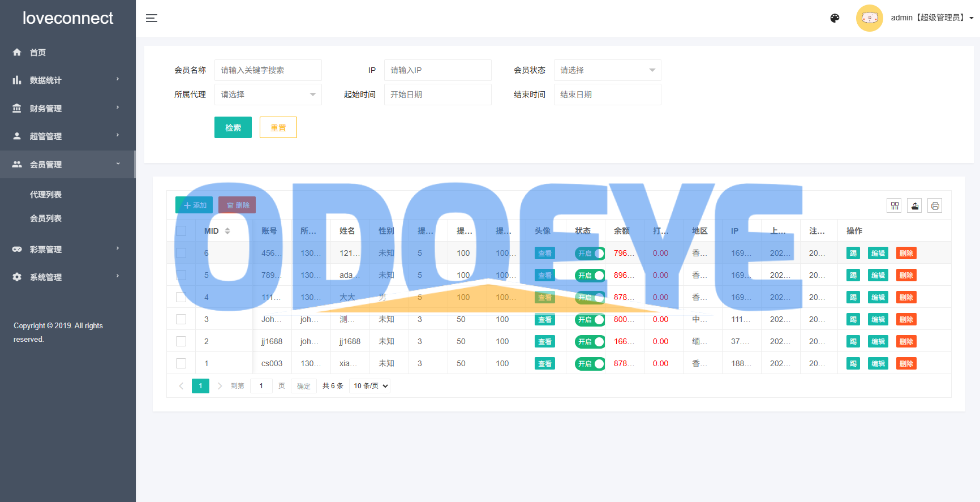The image size is (980, 502).
Task: Click 查看 avatar button for member 1
Action: click(x=545, y=364)
